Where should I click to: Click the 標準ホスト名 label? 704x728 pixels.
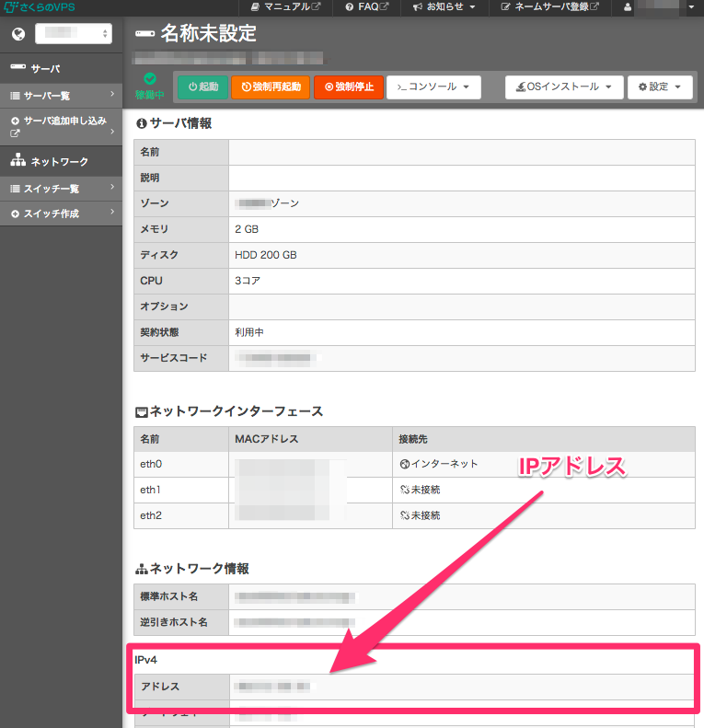coord(169,596)
